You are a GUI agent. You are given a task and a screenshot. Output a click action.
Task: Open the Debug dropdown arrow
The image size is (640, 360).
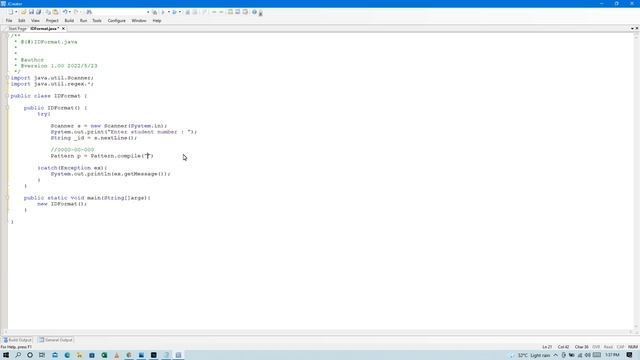coord(180,12)
